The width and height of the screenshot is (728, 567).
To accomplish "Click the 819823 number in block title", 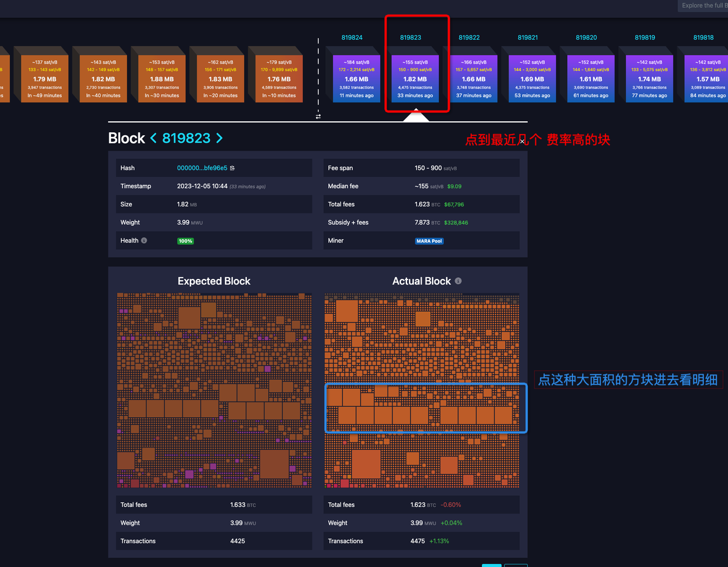I will [x=186, y=138].
